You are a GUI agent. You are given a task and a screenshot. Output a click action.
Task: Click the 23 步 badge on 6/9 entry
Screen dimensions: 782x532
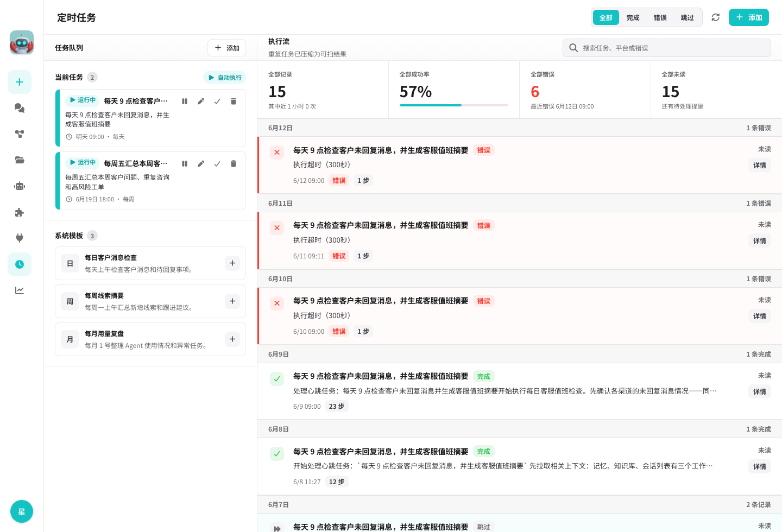(x=337, y=407)
